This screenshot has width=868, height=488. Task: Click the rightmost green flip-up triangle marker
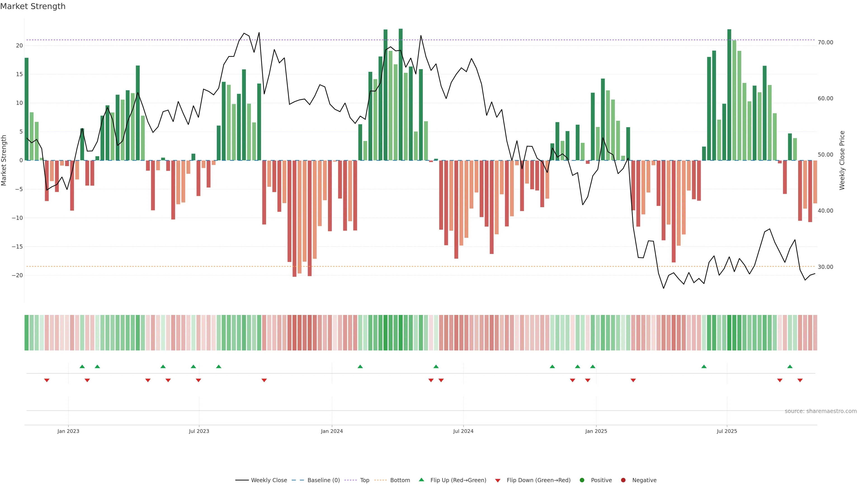790,366
